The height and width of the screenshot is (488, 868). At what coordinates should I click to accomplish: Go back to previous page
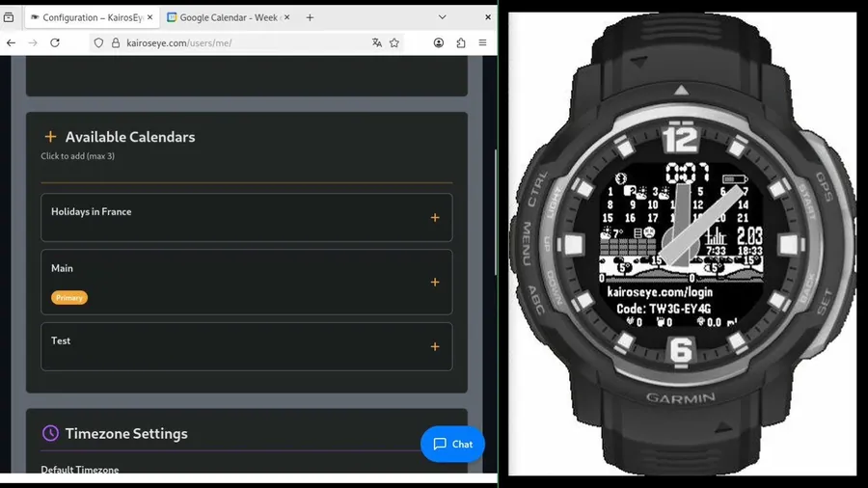11,42
